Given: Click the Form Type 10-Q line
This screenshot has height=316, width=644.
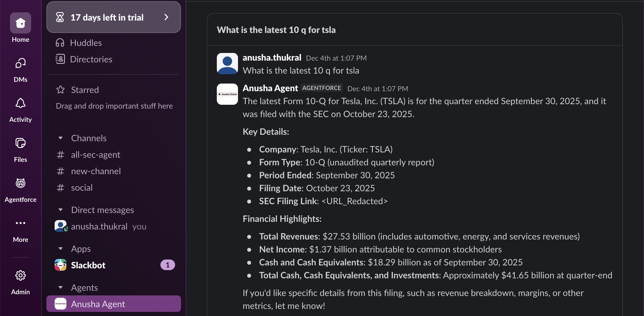Looking at the screenshot, I should 347,162.
